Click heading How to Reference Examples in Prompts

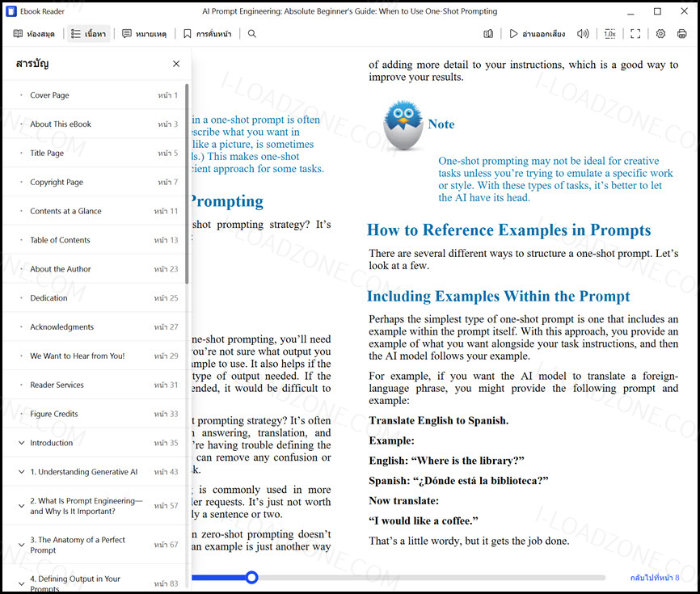click(509, 230)
